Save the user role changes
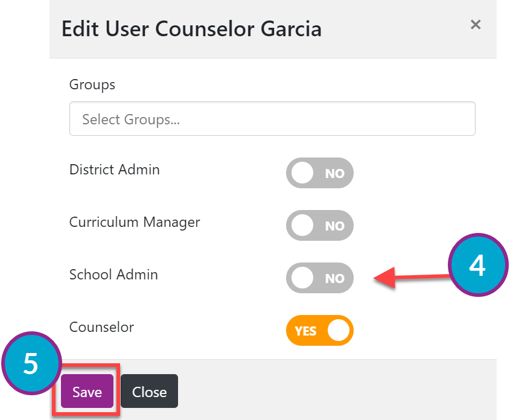Screen dimensions: 510x420 point(87,391)
